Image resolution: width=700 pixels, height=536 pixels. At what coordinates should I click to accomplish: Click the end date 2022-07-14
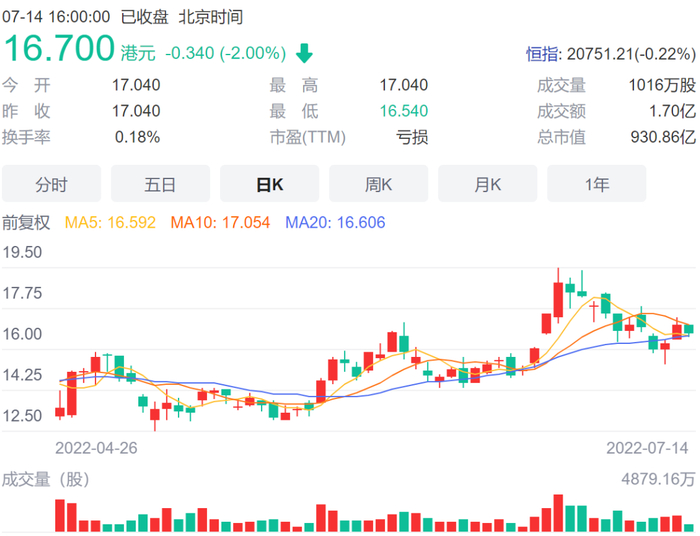[647, 448]
